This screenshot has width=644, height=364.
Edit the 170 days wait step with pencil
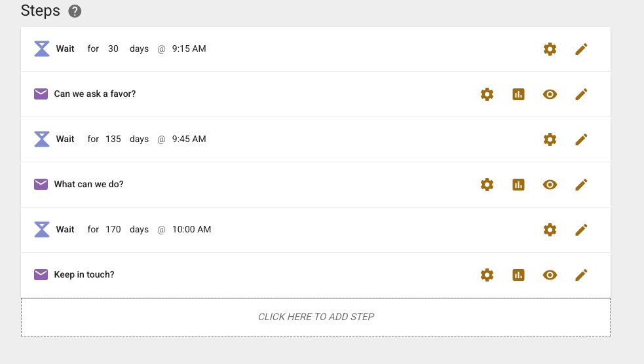[581, 230]
